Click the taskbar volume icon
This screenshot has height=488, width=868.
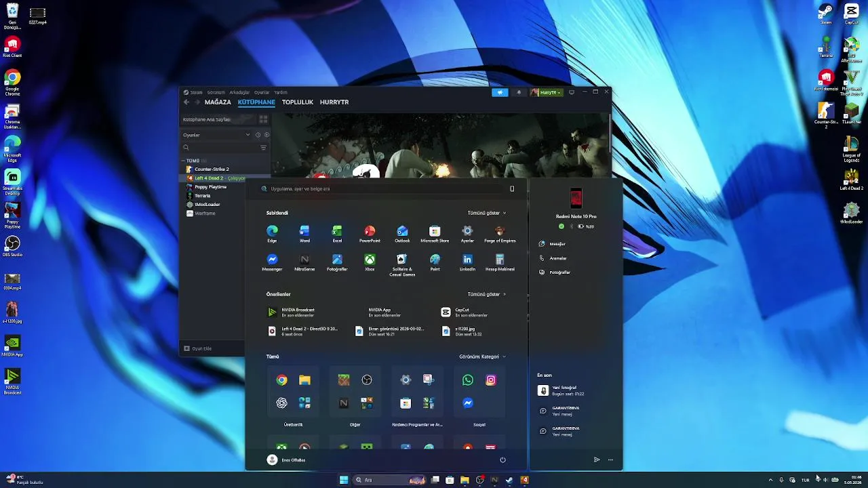coord(825,480)
